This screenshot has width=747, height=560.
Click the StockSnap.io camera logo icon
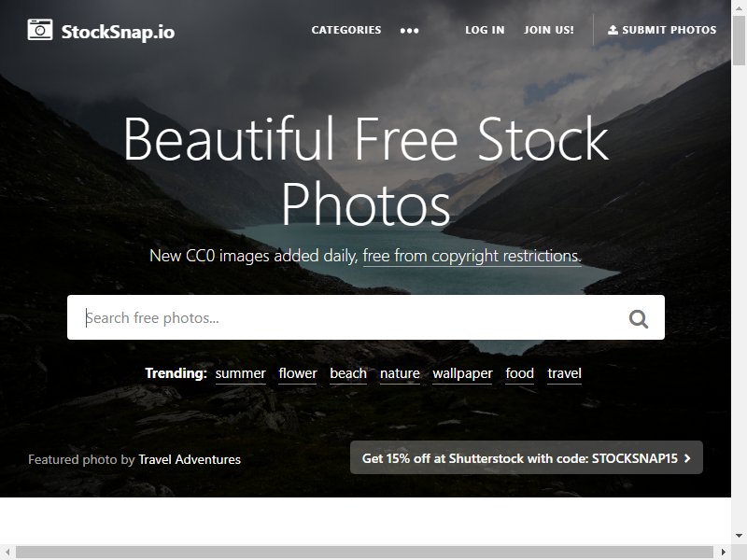[40, 30]
